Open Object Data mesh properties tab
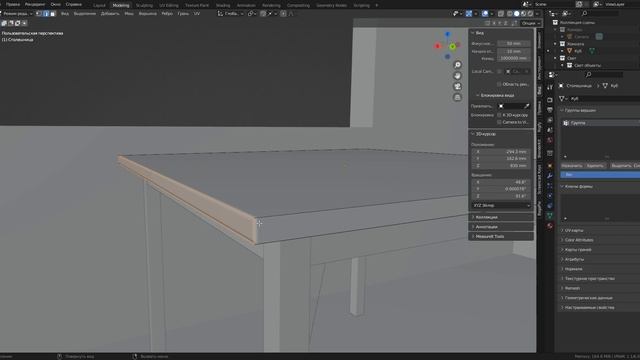The image size is (640, 360). (x=550, y=216)
